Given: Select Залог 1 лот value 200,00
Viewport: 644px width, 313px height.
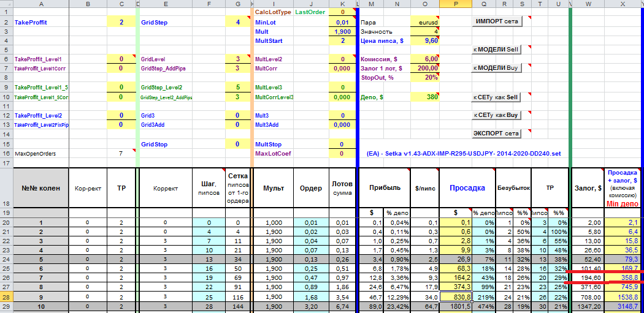Looking at the screenshot, I should [424, 68].
